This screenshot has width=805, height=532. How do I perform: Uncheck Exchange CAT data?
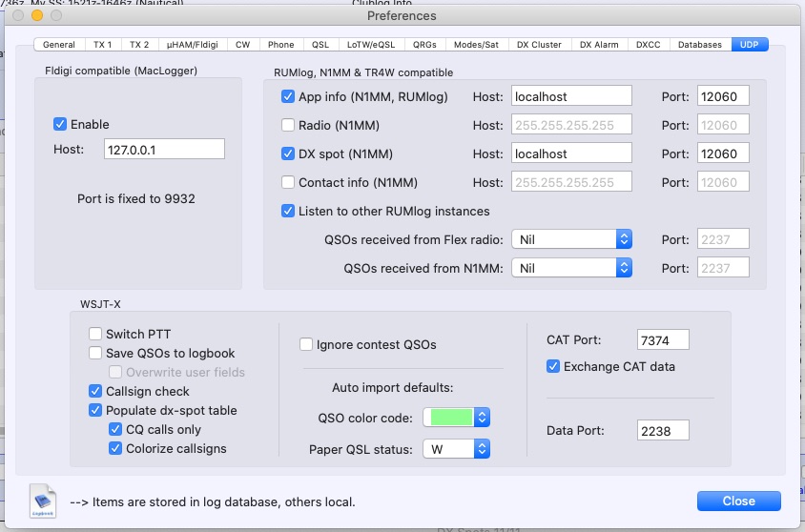[x=553, y=366]
